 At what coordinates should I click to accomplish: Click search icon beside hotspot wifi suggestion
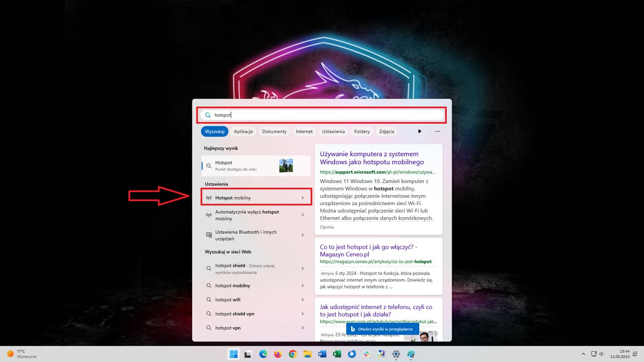click(209, 300)
